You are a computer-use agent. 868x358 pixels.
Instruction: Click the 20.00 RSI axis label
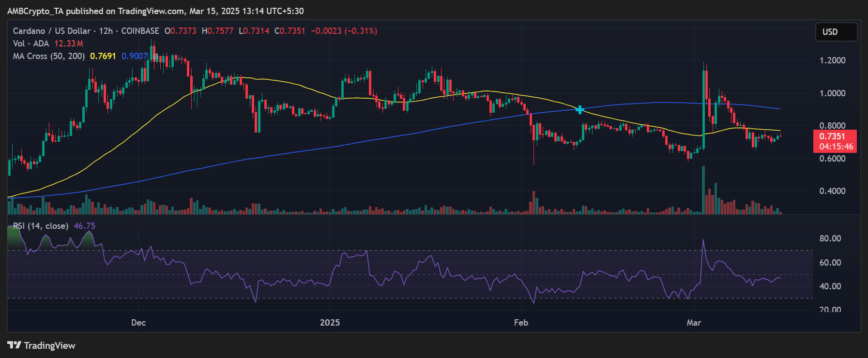pos(830,309)
